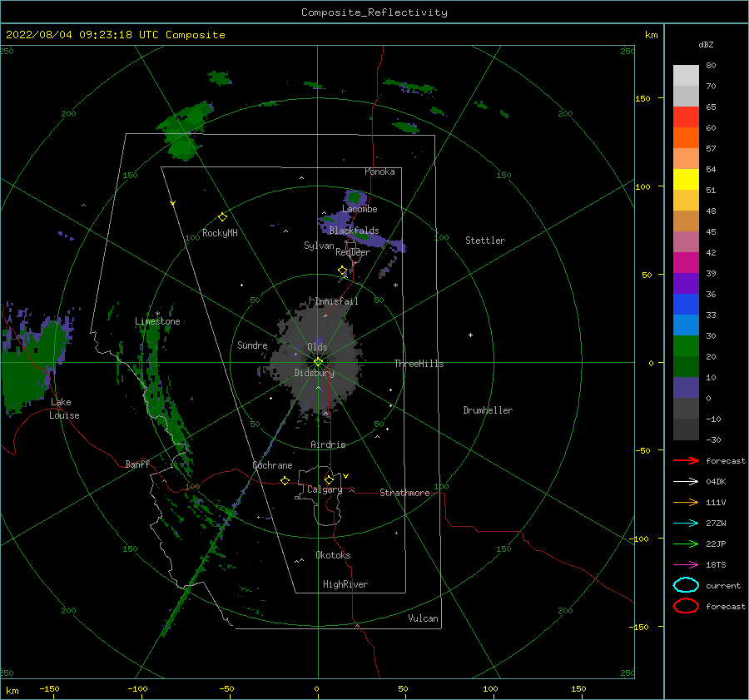Click the 150 right axis tick label
The width and height of the screenshot is (749, 700).
click(x=642, y=98)
